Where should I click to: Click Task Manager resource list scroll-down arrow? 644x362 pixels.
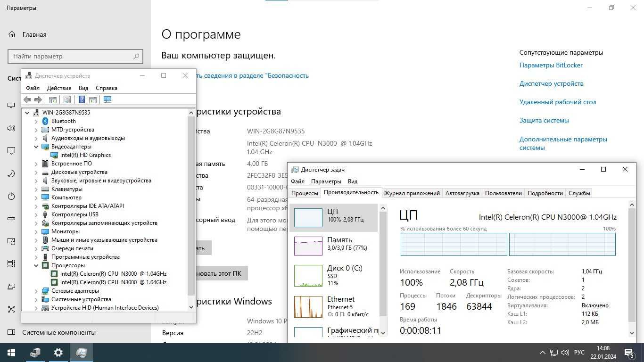[383, 332]
